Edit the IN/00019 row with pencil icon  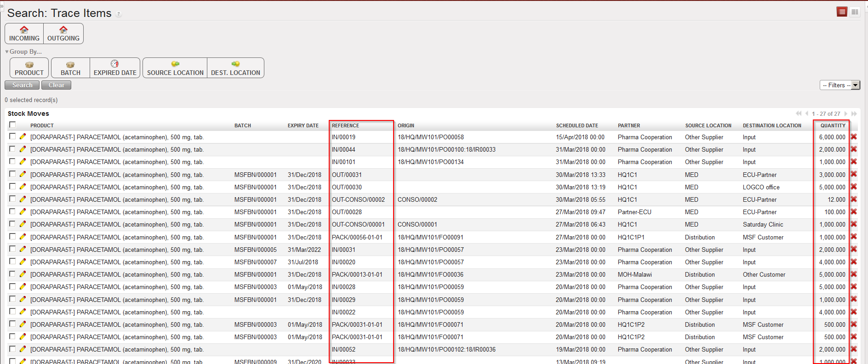tap(23, 136)
